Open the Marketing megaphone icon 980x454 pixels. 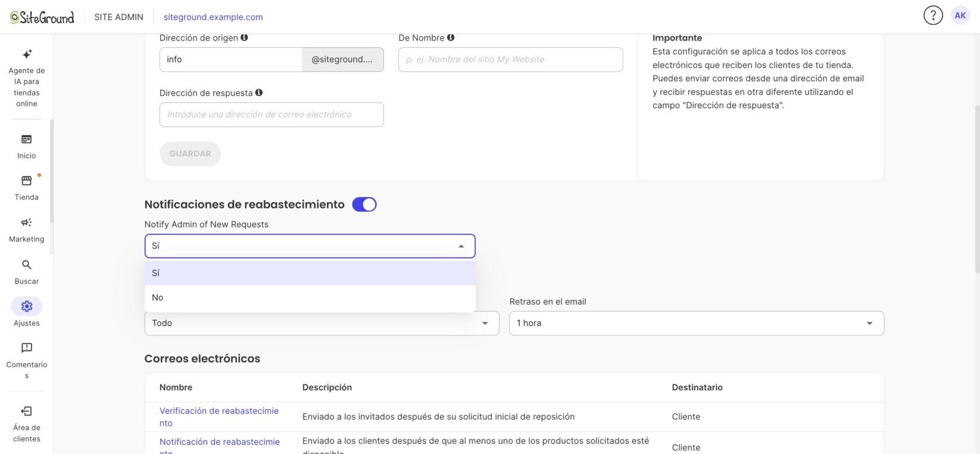click(x=27, y=222)
